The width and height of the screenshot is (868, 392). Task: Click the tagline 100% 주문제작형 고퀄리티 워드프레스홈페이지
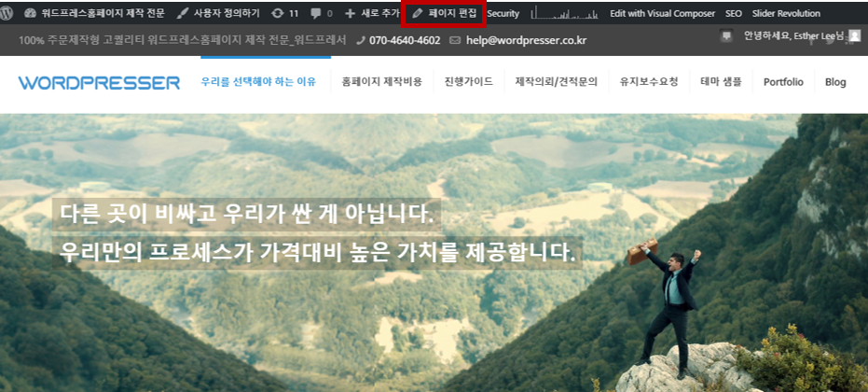(x=182, y=40)
